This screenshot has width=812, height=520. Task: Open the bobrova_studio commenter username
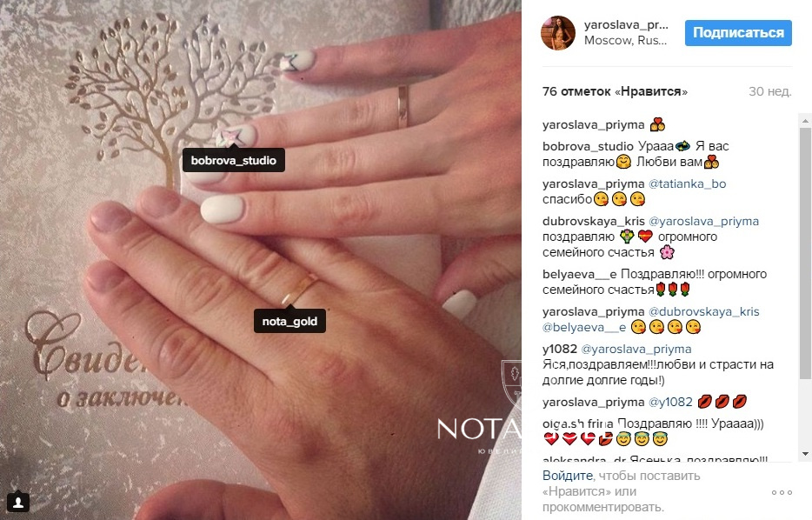tap(588, 147)
